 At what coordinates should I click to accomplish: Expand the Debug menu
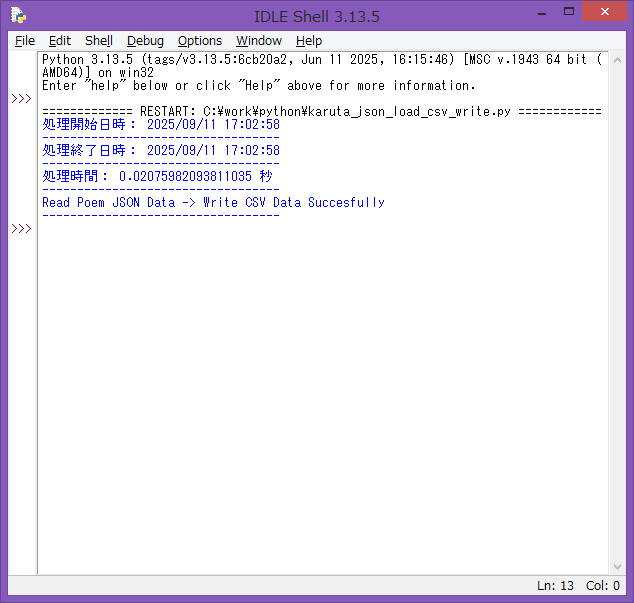coord(145,41)
